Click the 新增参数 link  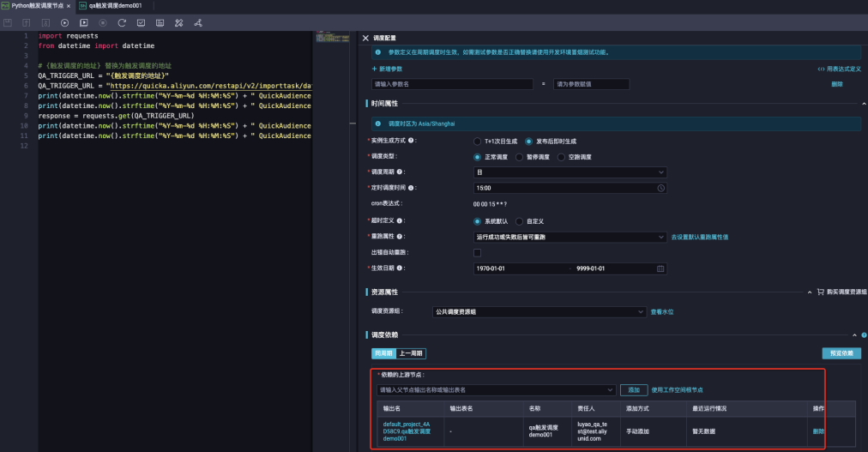[387, 69]
